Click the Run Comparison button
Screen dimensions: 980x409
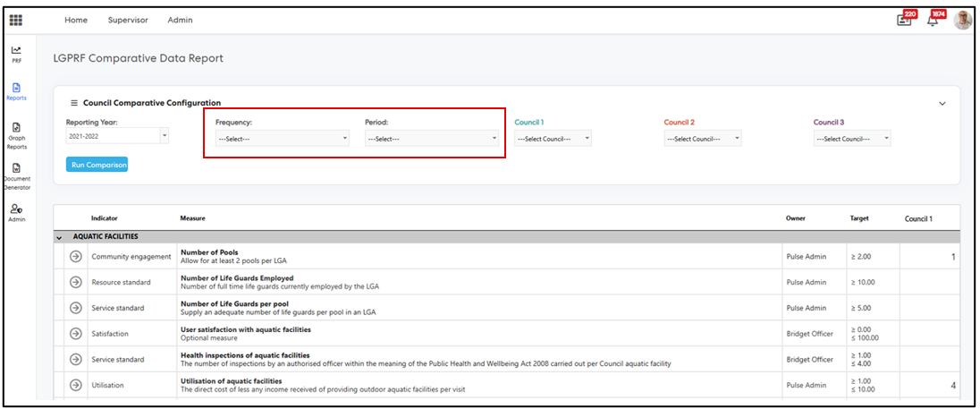(97, 165)
